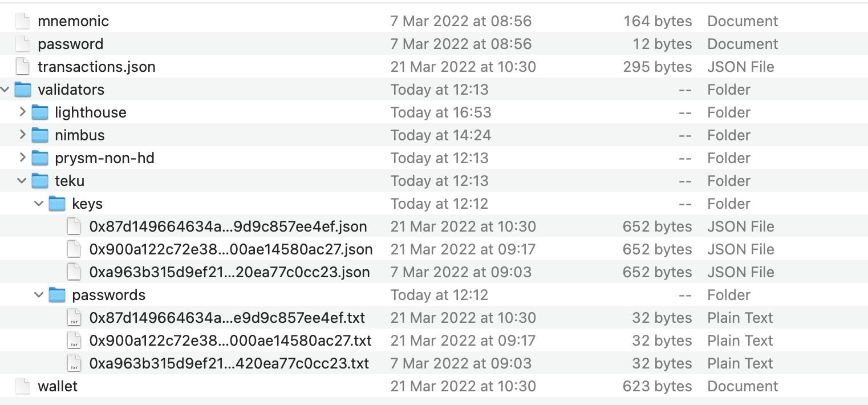Collapse the validators folder
Image resolution: width=868 pixels, height=405 pixels.
(x=5, y=90)
